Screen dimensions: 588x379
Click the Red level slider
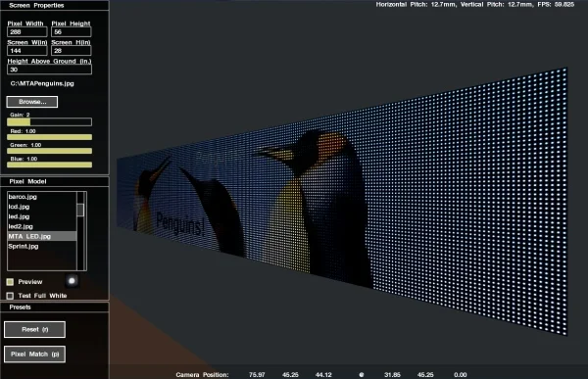point(49,137)
